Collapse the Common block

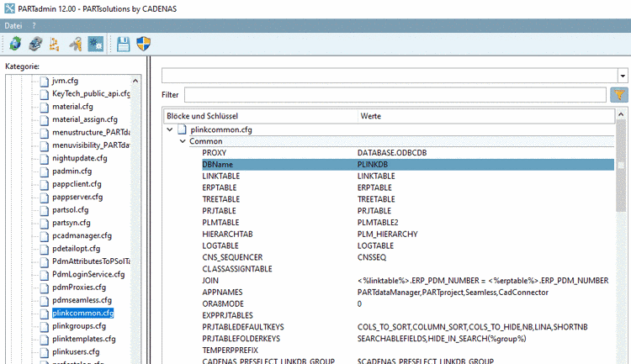tap(183, 141)
